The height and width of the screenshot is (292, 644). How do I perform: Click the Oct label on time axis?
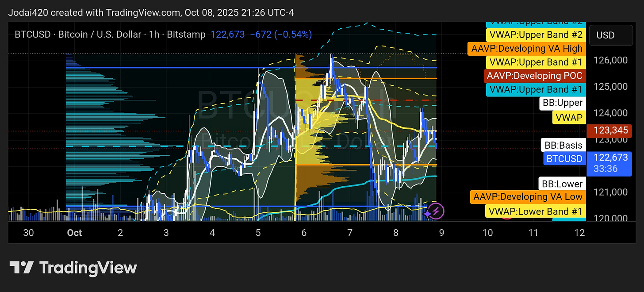[74, 233]
